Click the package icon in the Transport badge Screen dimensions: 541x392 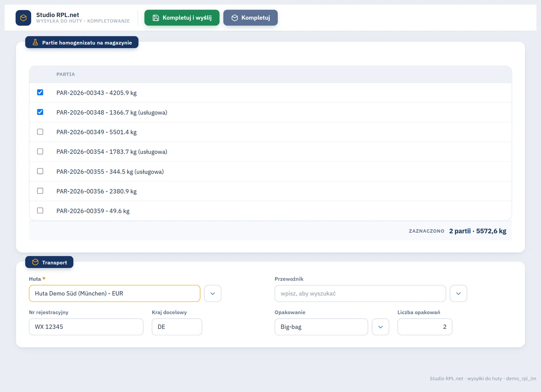click(x=35, y=262)
